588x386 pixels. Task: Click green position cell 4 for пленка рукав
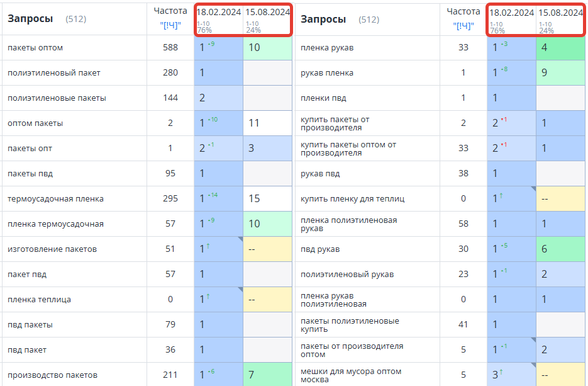coord(561,48)
